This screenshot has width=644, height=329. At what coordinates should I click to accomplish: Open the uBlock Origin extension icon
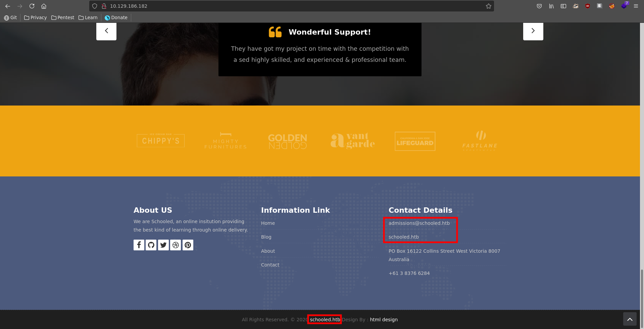tap(588, 6)
